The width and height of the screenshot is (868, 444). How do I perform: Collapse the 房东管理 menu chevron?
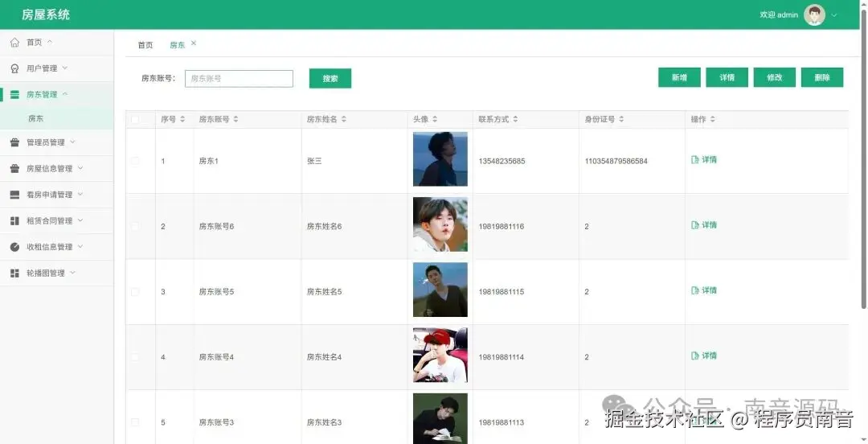click(65, 94)
